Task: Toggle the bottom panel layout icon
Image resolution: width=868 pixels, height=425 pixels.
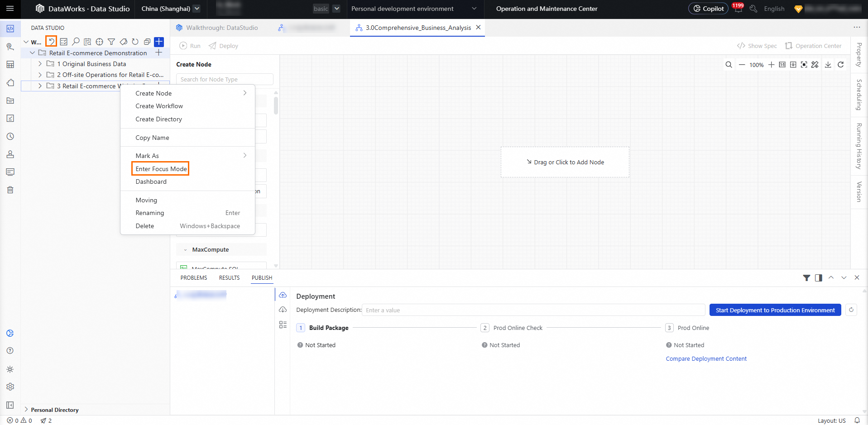Action: [818, 278]
